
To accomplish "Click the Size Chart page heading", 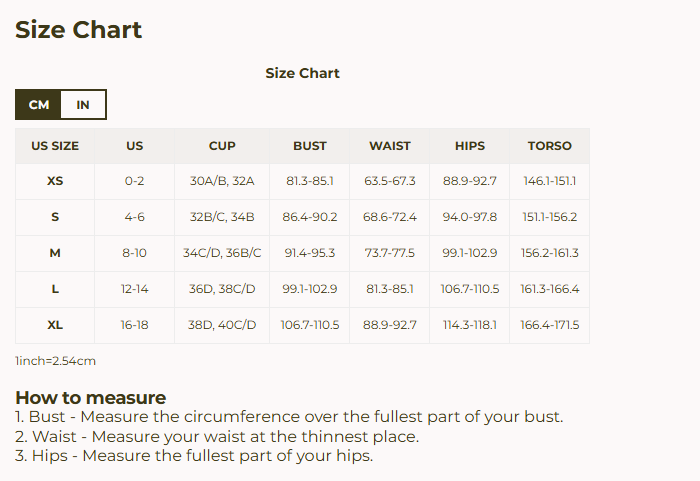I will coord(79,30).
